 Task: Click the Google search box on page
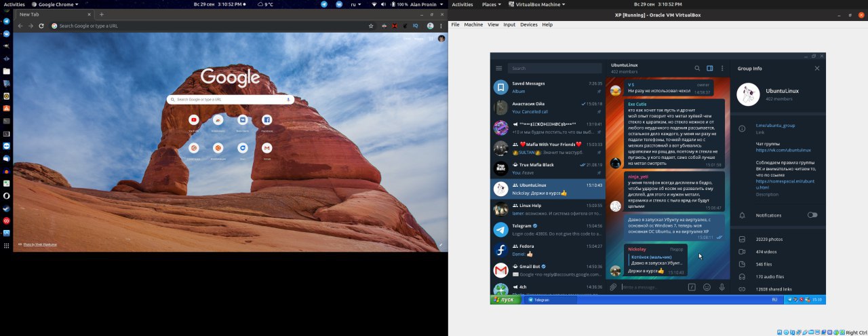(231, 99)
